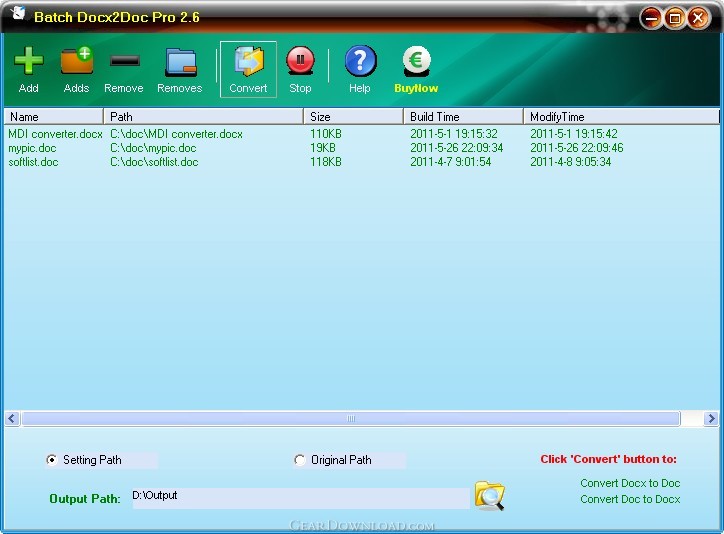The height and width of the screenshot is (534, 724).
Task: Click the path C:\doc\softlist.doc
Action: (154, 162)
